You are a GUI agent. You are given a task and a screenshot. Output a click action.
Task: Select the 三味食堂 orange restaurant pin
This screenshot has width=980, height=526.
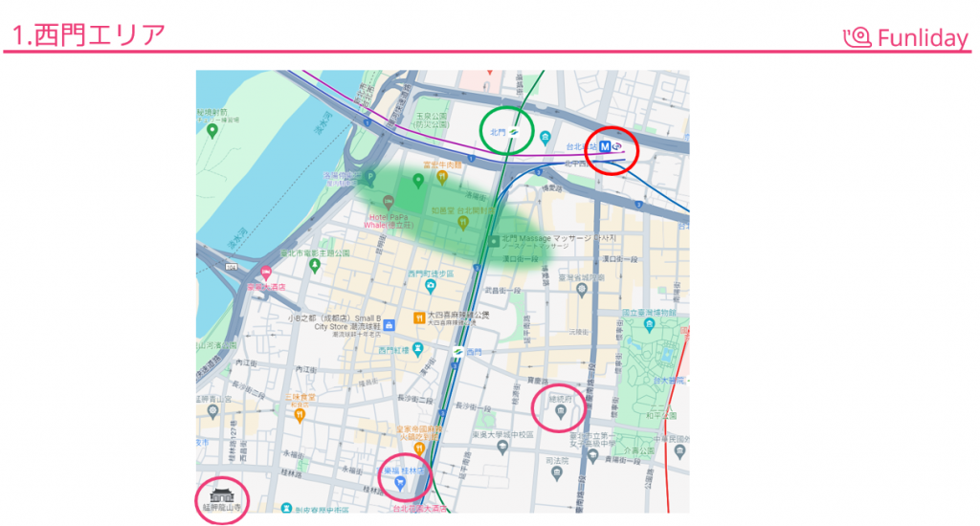coord(300,415)
